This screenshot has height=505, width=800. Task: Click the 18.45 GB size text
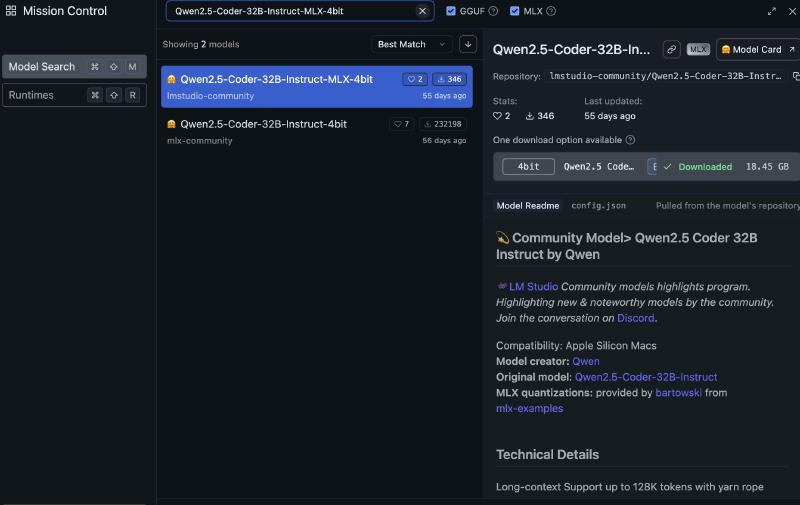click(x=767, y=167)
